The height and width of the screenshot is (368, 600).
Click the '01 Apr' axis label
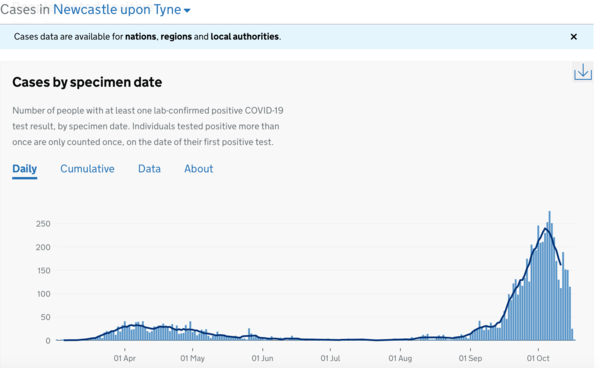(125, 358)
